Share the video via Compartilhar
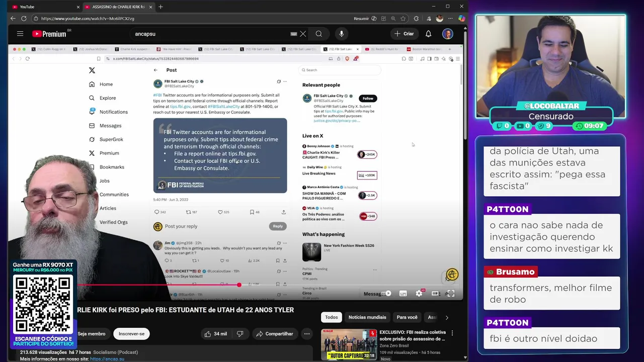The width and height of the screenshot is (644, 362). coord(275,334)
